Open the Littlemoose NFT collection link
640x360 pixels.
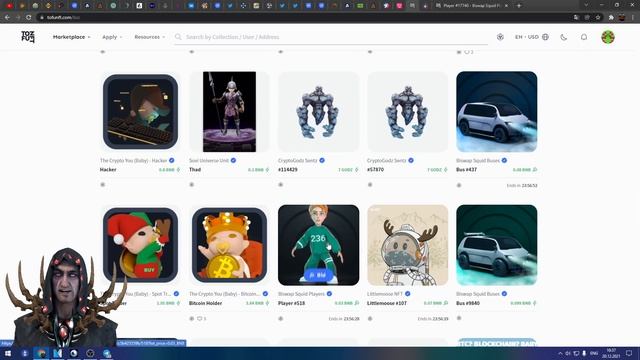[385, 294]
